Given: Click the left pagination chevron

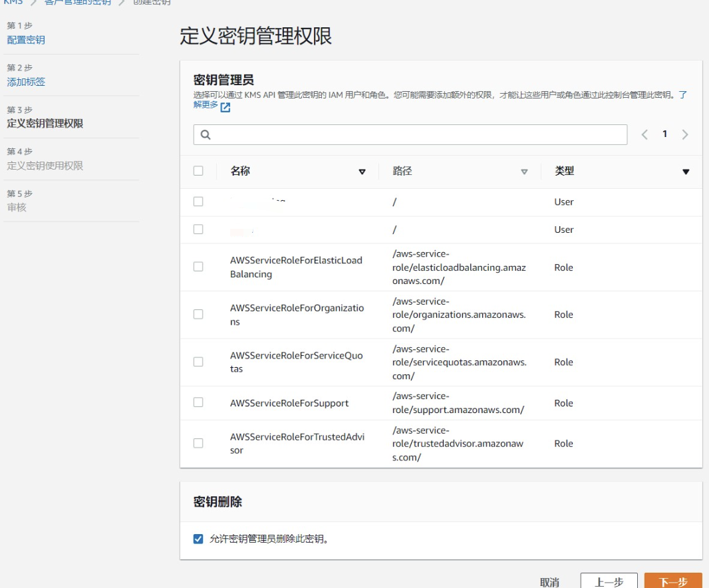Looking at the screenshot, I should click(x=646, y=134).
